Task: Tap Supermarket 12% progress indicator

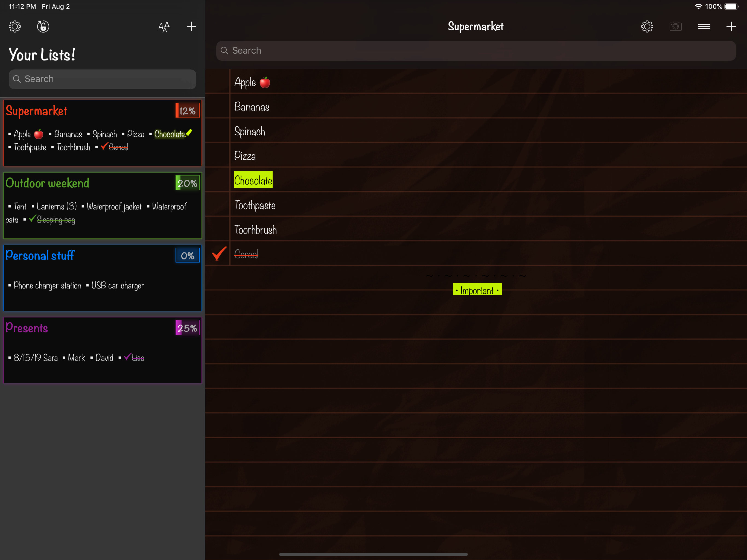Action: click(187, 110)
